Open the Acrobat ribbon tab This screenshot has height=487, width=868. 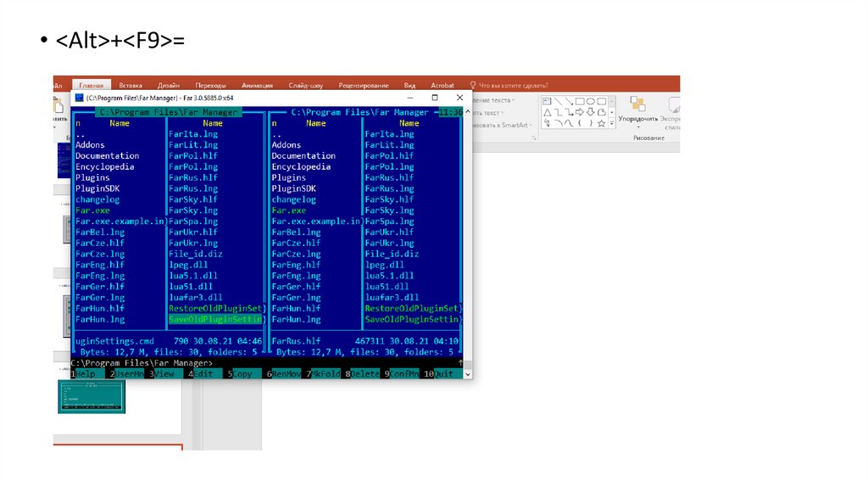click(442, 86)
